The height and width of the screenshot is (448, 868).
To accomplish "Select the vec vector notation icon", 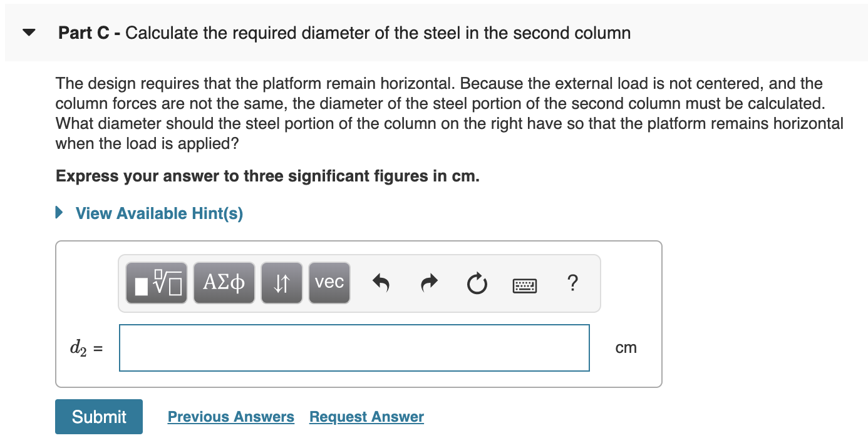I will pos(329,283).
